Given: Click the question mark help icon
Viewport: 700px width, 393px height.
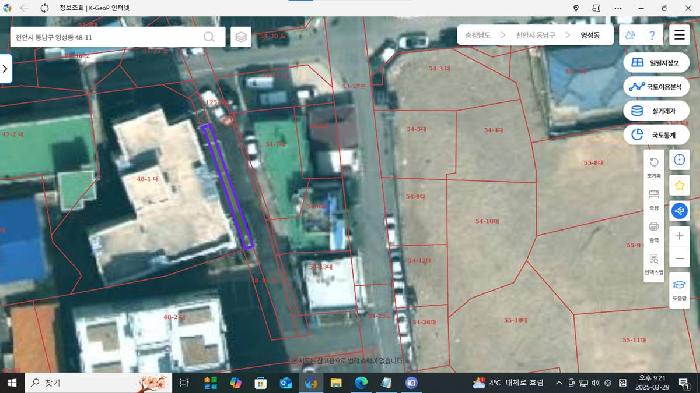Looking at the screenshot, I should click(x=652, y=35).
